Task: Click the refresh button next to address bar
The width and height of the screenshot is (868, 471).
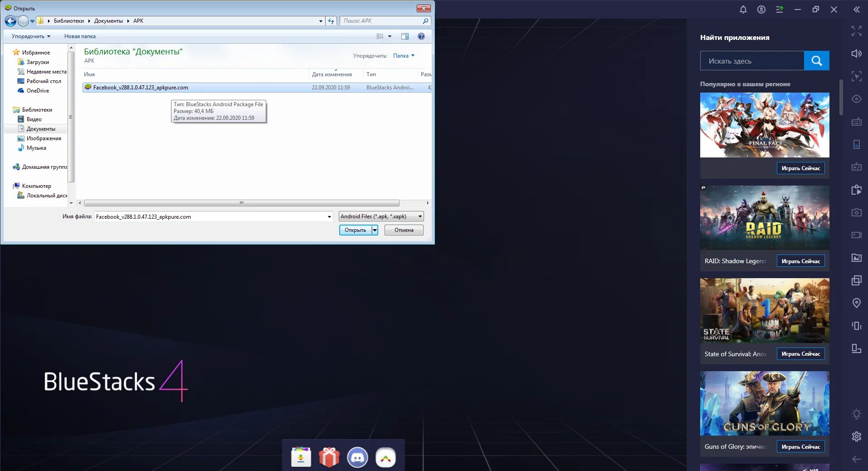Action: click(332, 21)
